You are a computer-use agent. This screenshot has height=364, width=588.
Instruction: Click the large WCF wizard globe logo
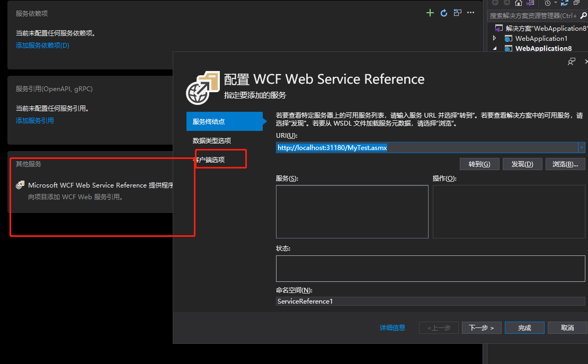pyautogui.click(x=203, y=88)
